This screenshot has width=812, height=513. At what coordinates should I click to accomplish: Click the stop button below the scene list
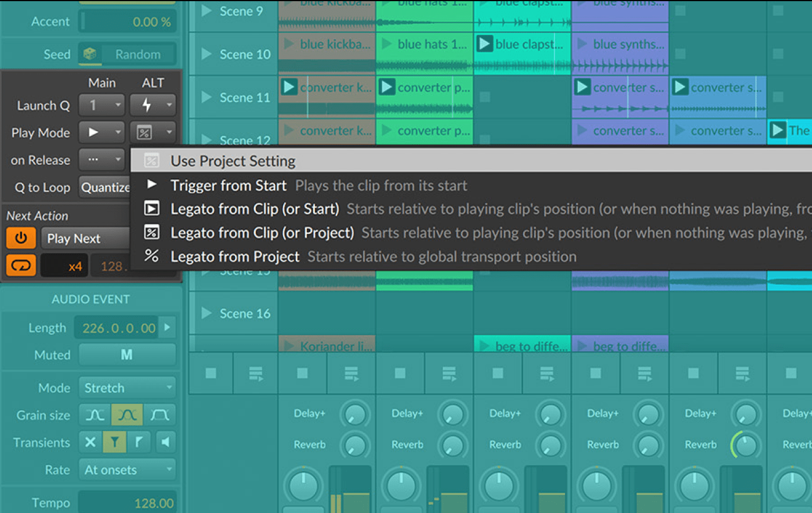coord(211,373)
